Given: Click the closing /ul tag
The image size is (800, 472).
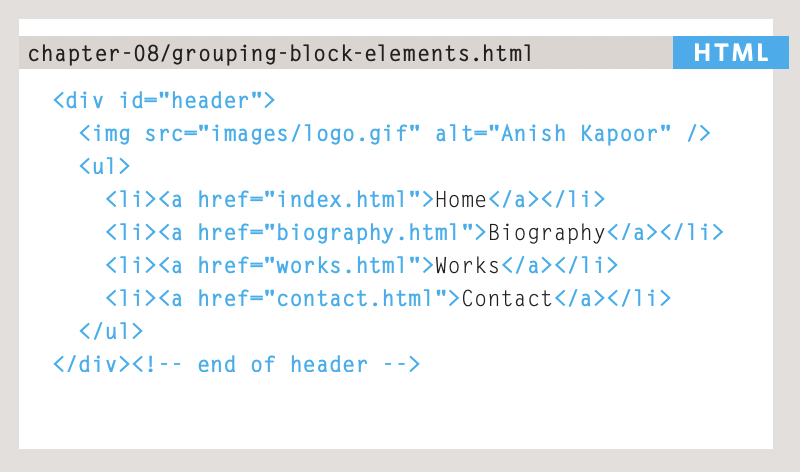Looking at the screenshot, I should [111, 332].
